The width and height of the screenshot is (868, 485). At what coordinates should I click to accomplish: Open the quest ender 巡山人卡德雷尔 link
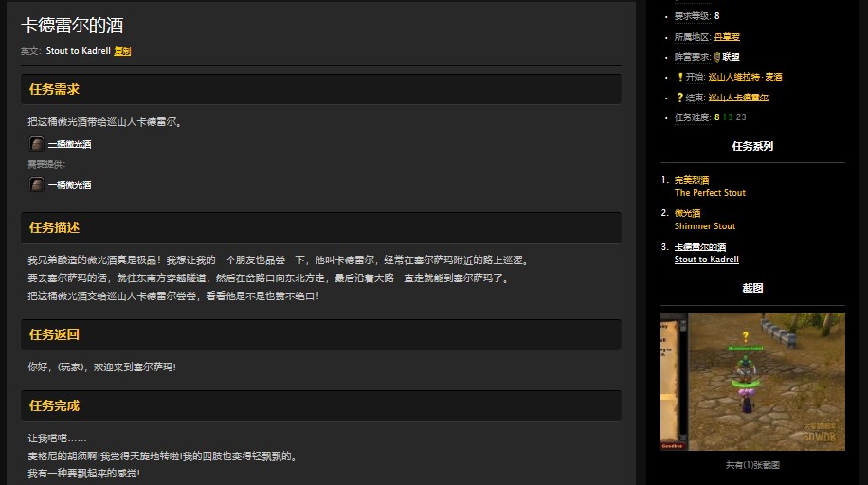point(738,98)
